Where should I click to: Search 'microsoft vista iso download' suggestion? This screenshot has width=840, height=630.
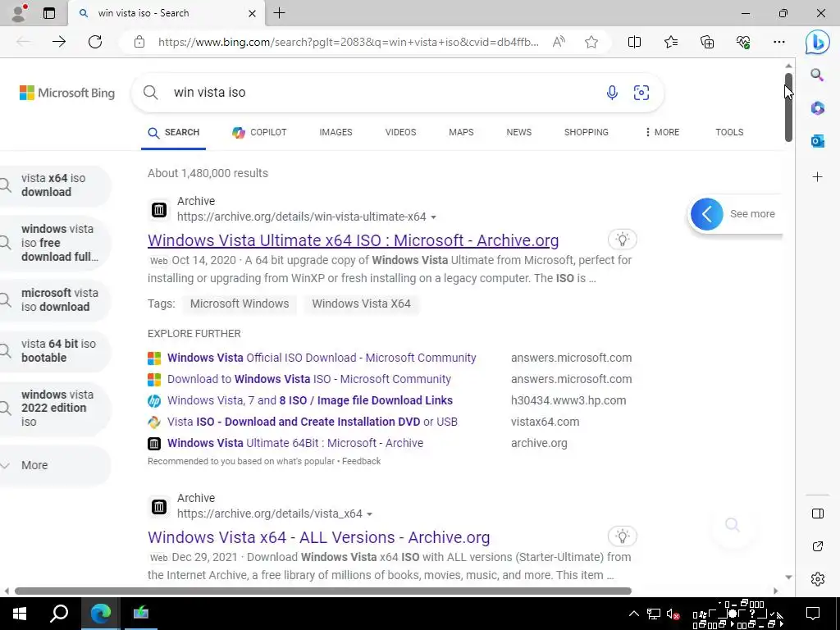click(x=53, y=300)
